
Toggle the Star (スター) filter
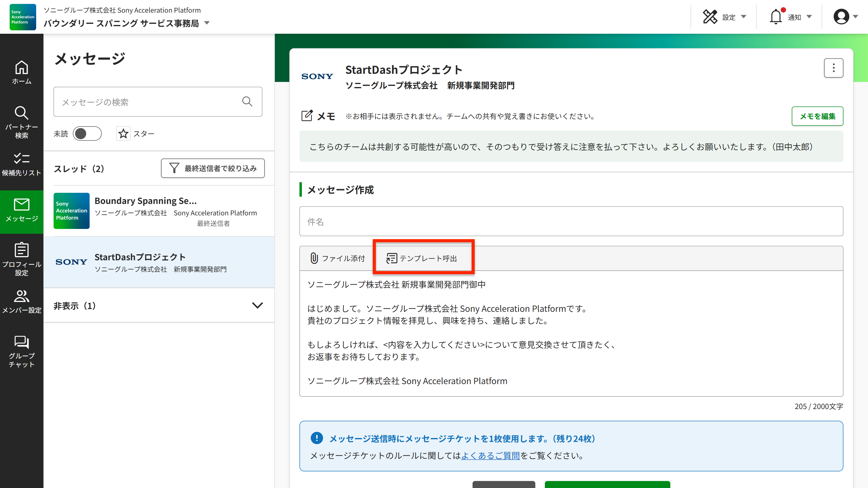coord(123,134)
